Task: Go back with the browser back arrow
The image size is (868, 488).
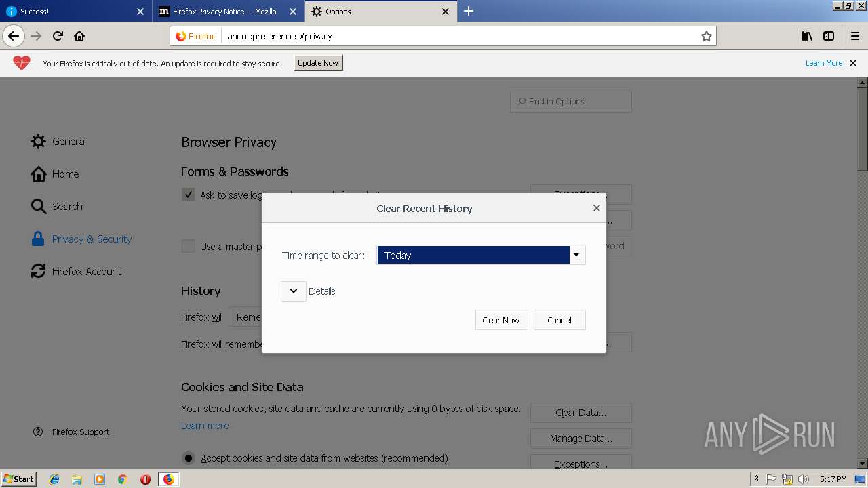Action: tap(14, 36)
